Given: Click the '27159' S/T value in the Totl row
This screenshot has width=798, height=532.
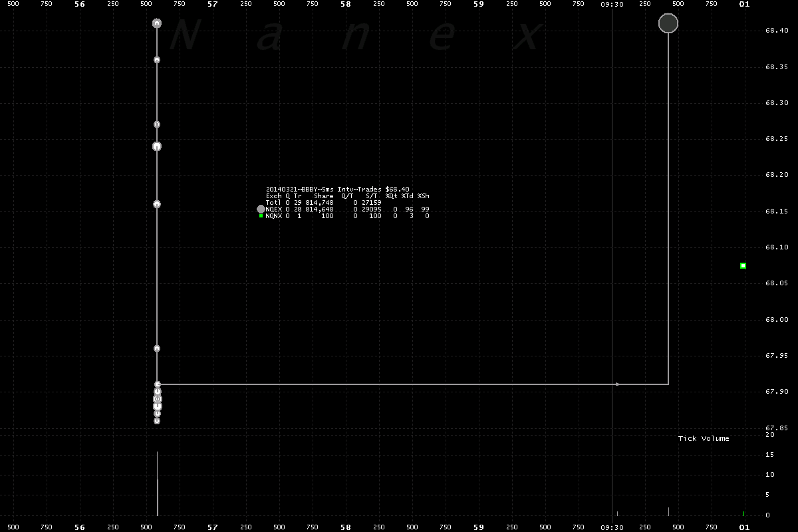Looking at the screenshot, I should [x=371, y=203].
